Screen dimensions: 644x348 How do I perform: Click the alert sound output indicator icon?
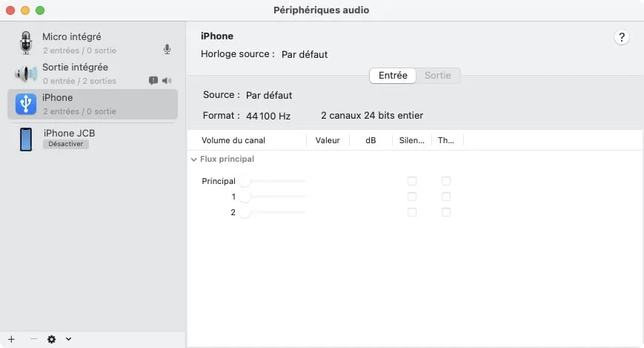click(x=153, y=80)
